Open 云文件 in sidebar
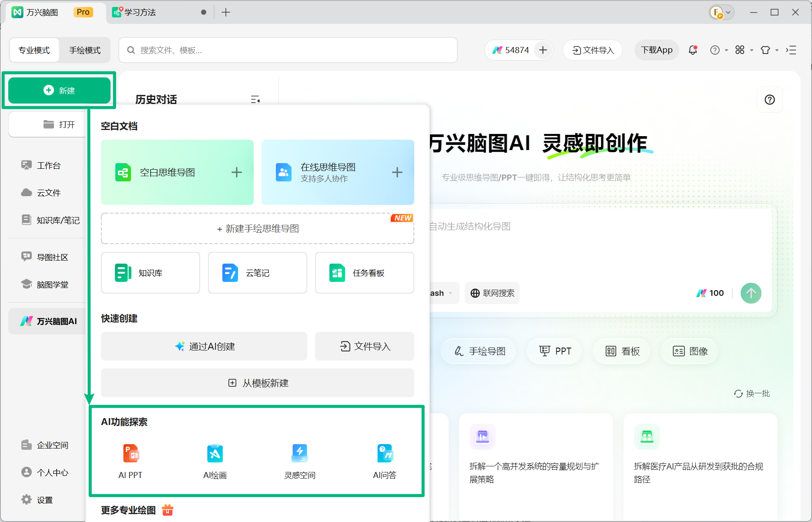 [x=41, y=193]
